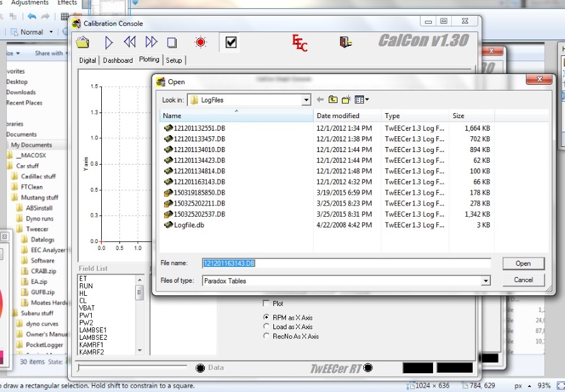The width and height of the screenshot is (565, 392).
Task: Click the undo arrow in the paint toolbar
Action: [31, 16]
